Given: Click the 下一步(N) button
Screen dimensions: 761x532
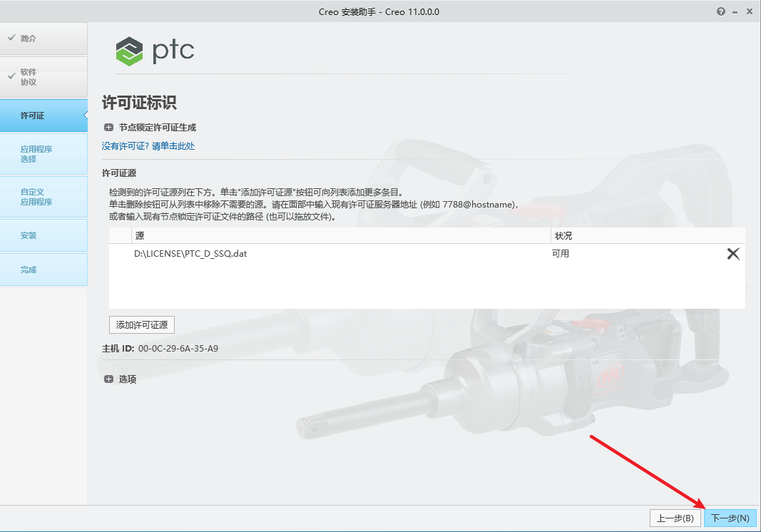Looking at the screenshot, I should 729,518.
